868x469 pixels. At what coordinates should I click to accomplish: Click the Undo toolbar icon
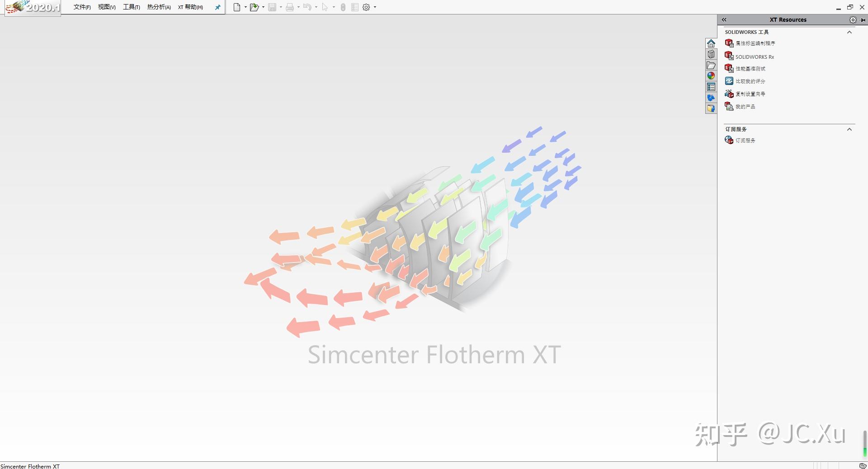click(307, 7)
